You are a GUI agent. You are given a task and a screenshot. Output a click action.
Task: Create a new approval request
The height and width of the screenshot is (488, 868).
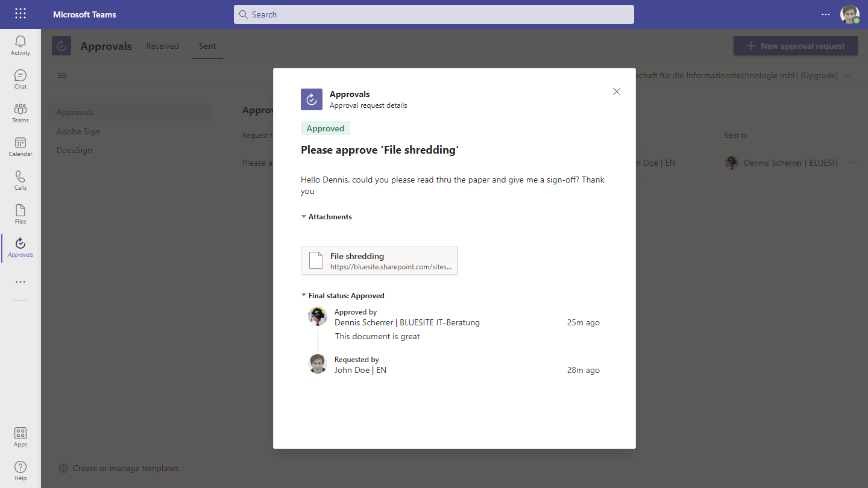pyautogui.click(x=795, y=45)
